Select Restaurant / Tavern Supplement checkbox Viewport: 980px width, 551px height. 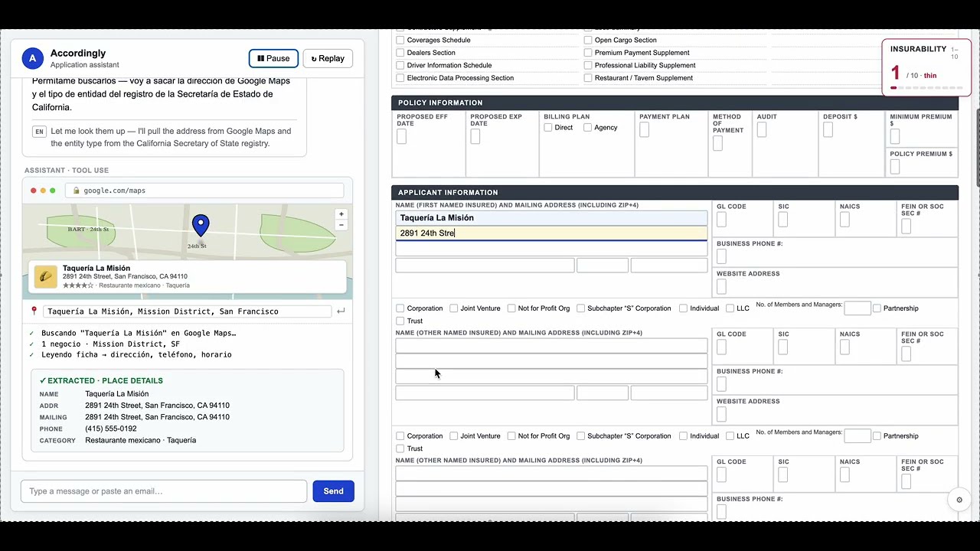pos(588,78)
